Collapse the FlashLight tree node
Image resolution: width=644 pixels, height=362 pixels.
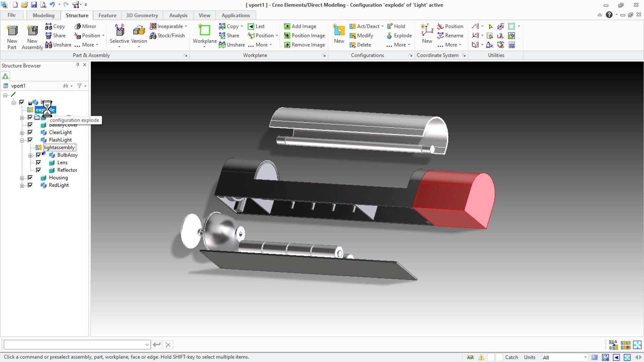(x=22, y=140)
